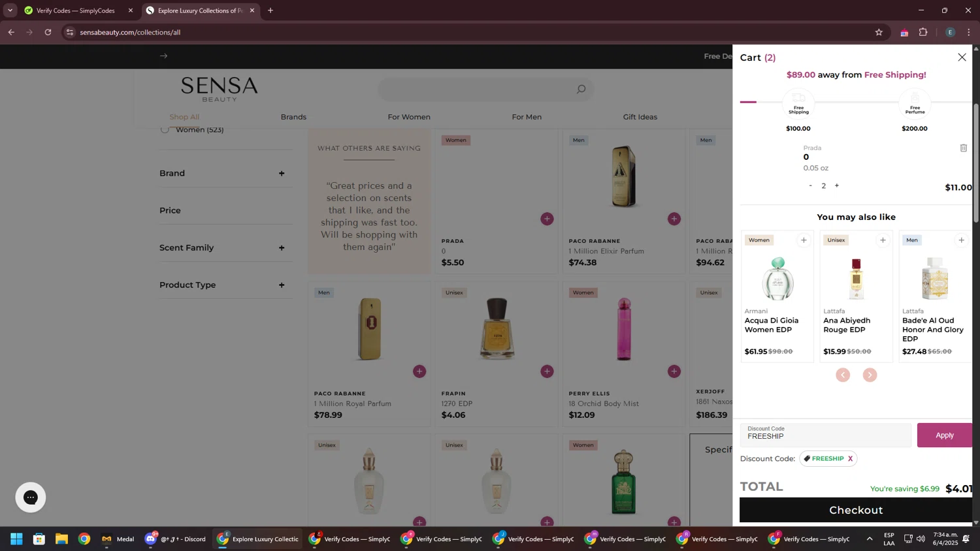
Task: Add Frapin 1270 EDP to cart
Action: coord(547,371)
